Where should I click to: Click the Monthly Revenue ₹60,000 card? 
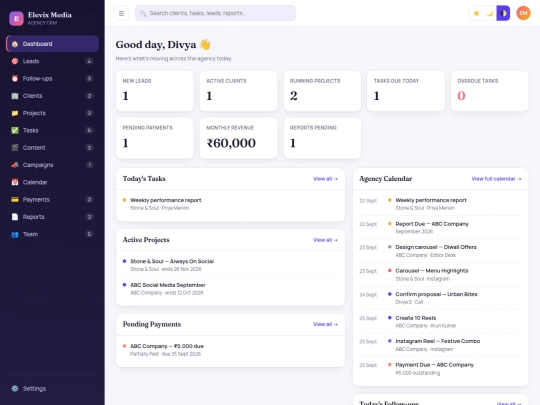pyautogui.click(x=238, y=138)
